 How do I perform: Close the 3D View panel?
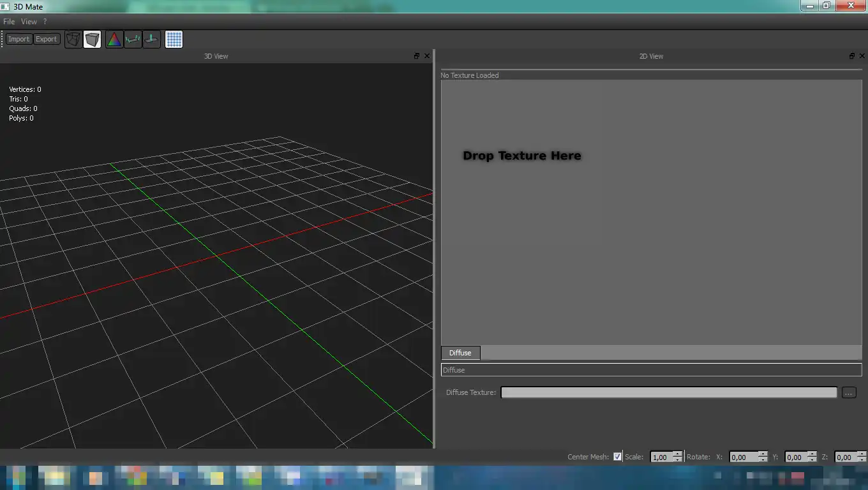click(427, 56)
